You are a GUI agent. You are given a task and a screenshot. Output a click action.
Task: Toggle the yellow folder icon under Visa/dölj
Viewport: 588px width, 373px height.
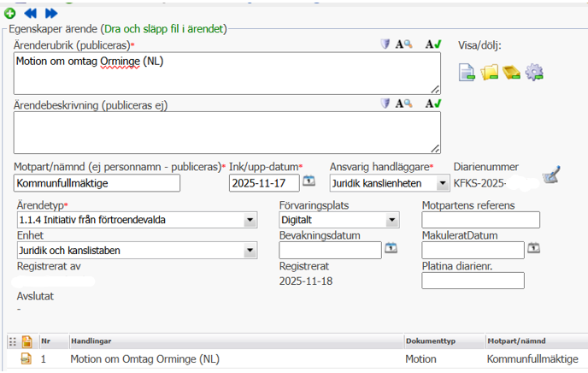[x=489, y=72]
